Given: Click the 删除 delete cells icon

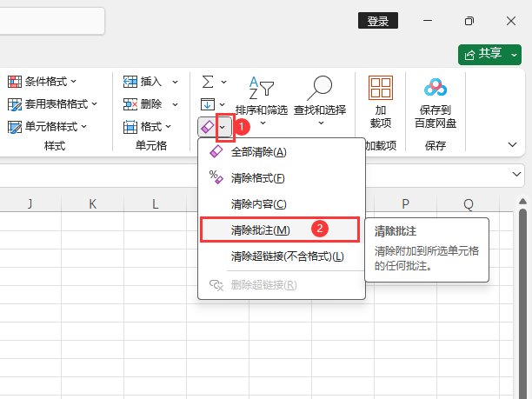Looking at the screenshot, I should pos(130,104).
